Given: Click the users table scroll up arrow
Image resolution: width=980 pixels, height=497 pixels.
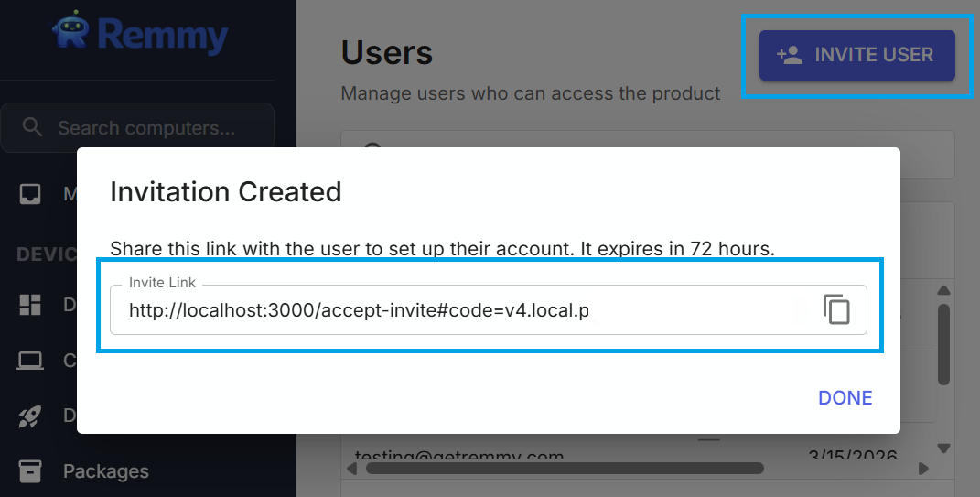Looking at the screenshot, I should (944, 291).
